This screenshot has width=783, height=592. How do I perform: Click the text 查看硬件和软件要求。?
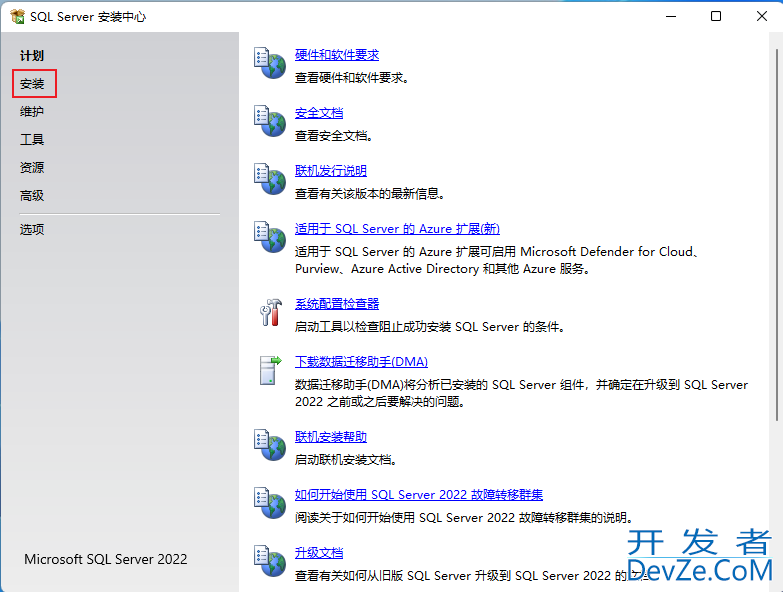352,78
